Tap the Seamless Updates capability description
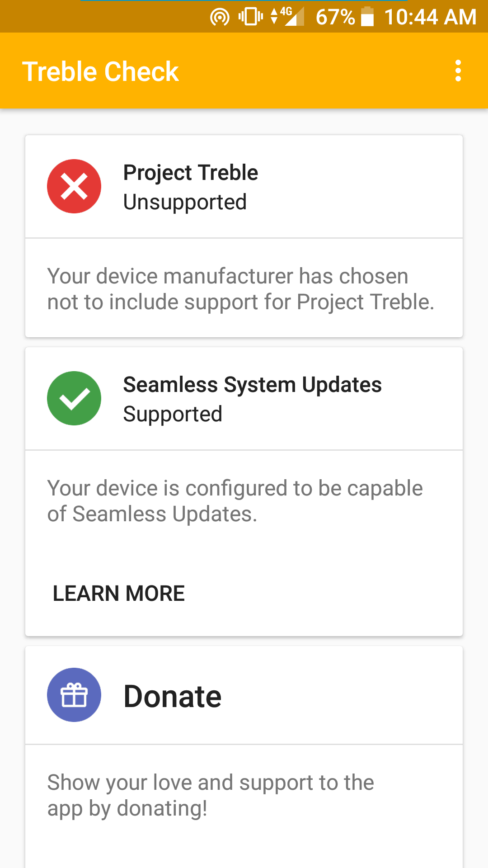Viewport: 488px width, 868px height. (235, 501)
